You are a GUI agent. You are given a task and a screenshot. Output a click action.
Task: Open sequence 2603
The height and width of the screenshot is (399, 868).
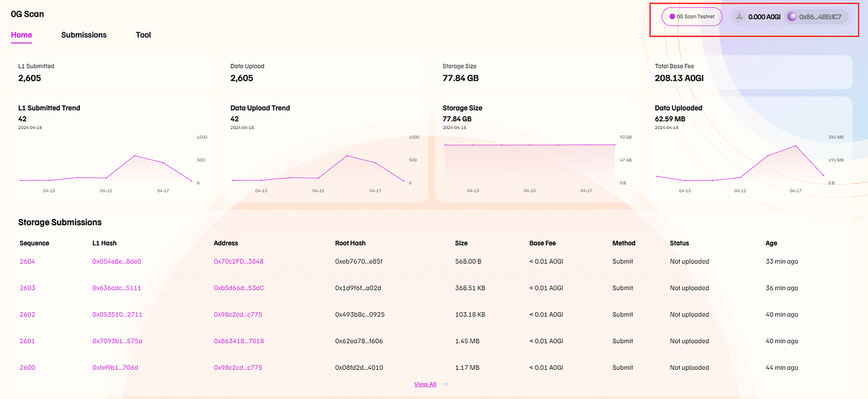coord(27,288)
